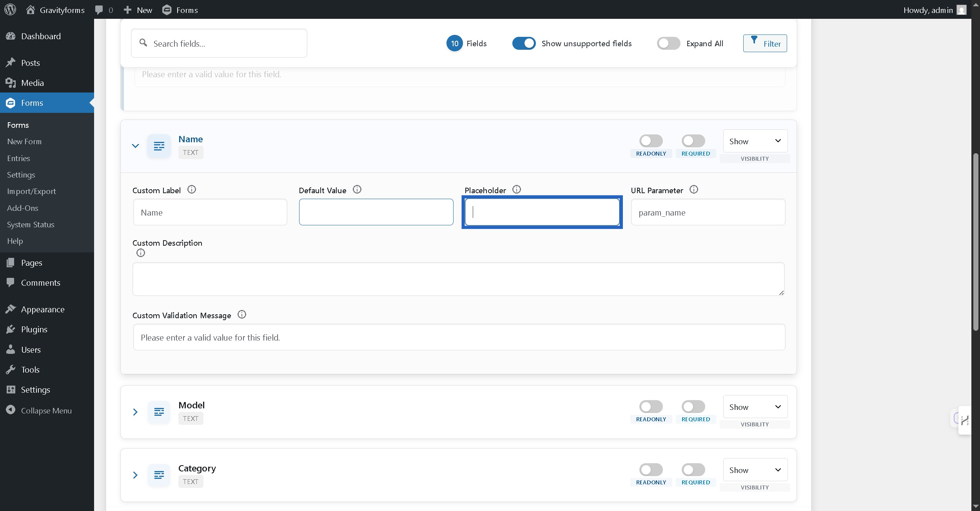Enable the Expand All toggle
Screen dimensions: 980x511
[668, 43]
